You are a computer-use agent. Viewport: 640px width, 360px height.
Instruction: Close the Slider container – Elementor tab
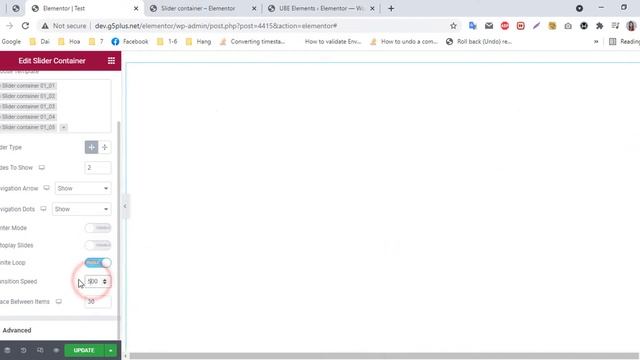click(x=254, y=9)
